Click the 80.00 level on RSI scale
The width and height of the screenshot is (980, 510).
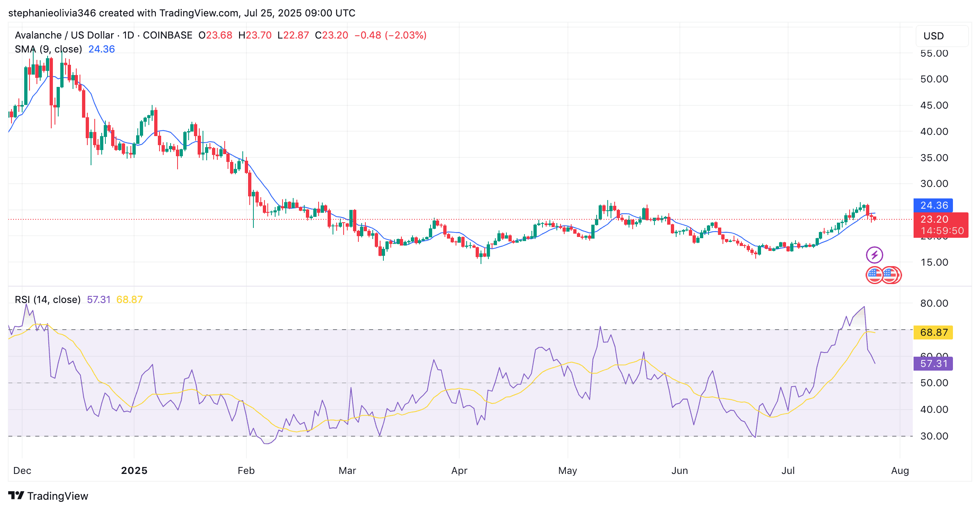click(934, 303)
